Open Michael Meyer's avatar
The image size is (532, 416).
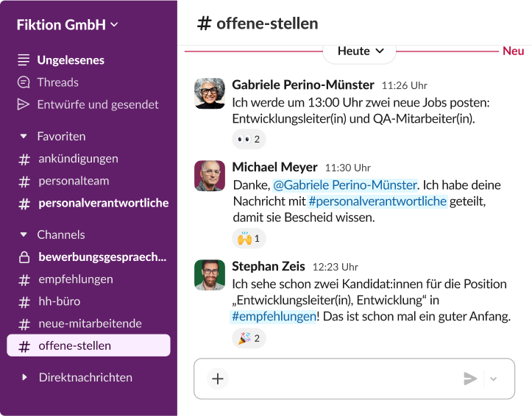tap(210, 176)
